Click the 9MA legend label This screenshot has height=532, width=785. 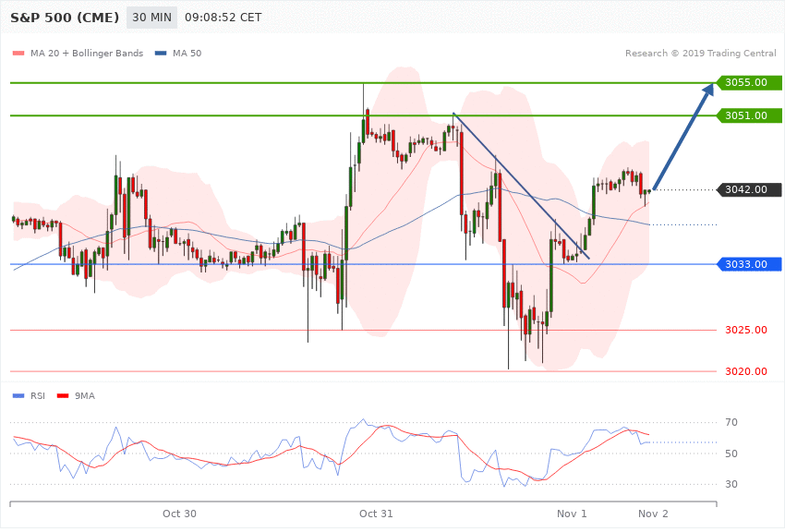pos(85,396)
